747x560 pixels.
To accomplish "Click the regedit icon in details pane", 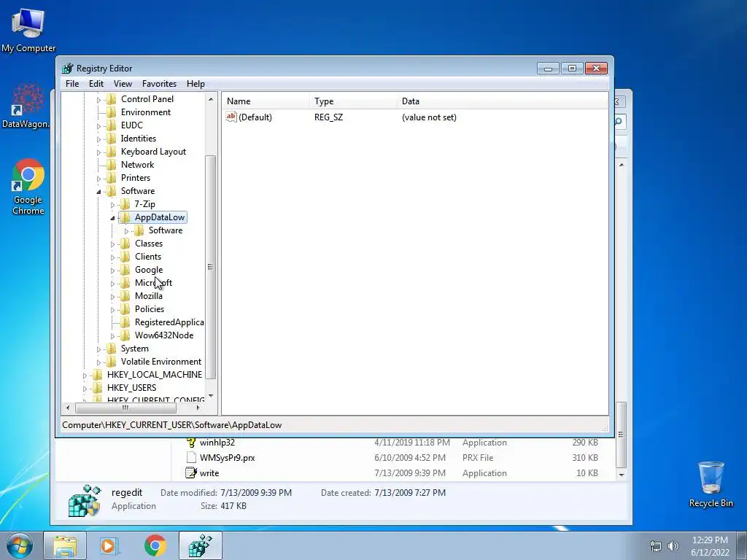I will pos(85,500).
